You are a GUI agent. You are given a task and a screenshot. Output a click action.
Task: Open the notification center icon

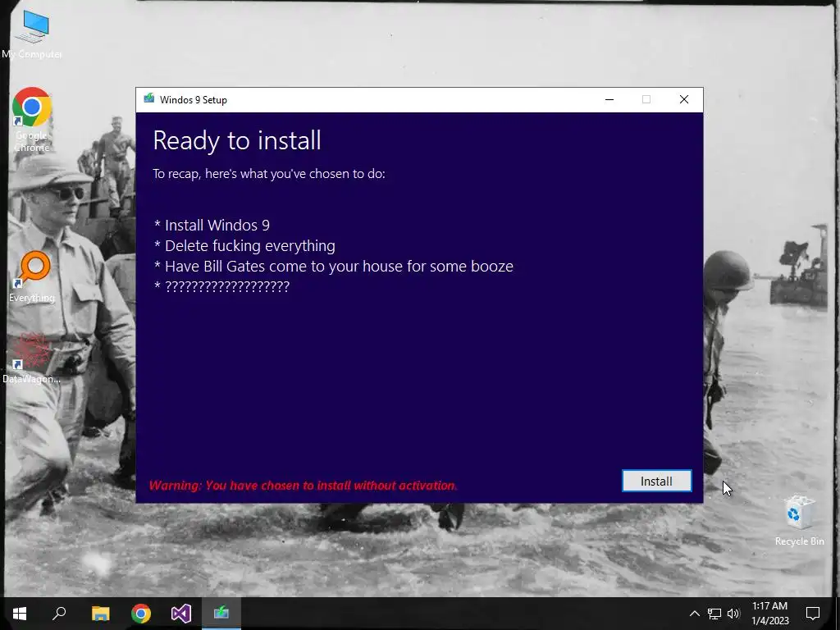(813, 614)
